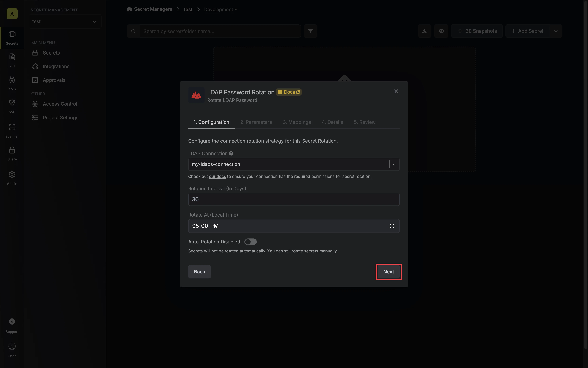
Task: Switch to the 2. Parameters tab
Action: (x=256, y=122)
